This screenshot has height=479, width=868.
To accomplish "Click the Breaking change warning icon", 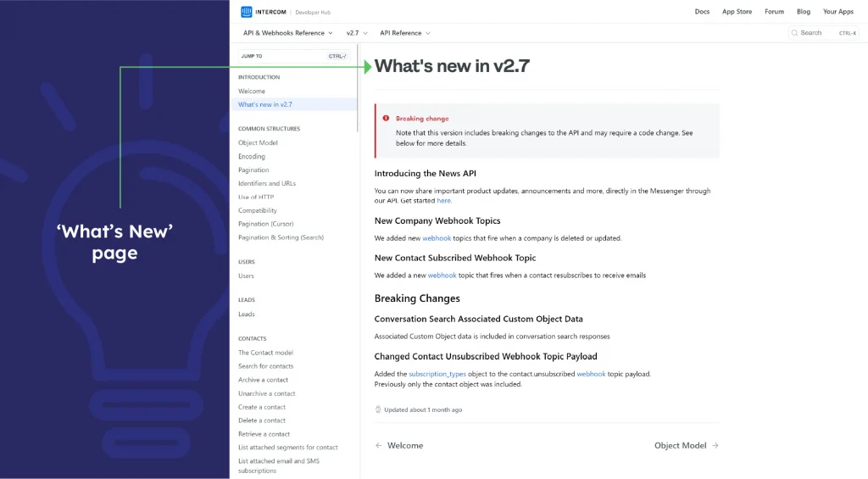I will click(x=386, y=118).
